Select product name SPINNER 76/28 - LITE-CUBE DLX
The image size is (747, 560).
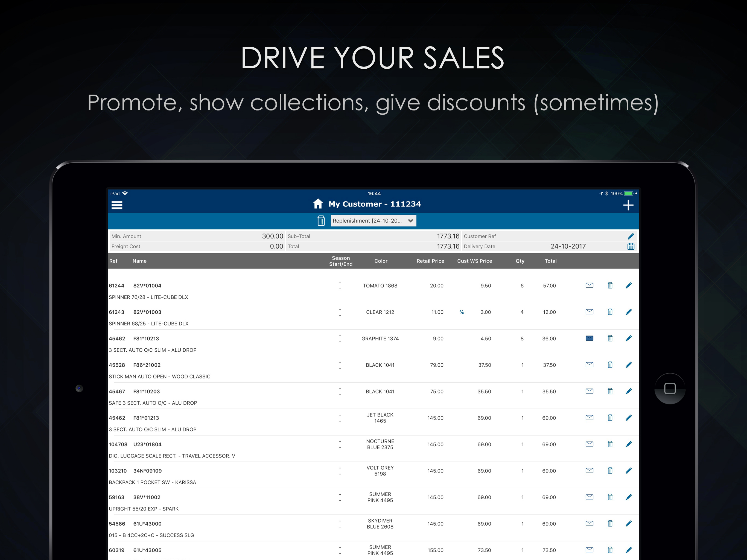pos(148,297)
